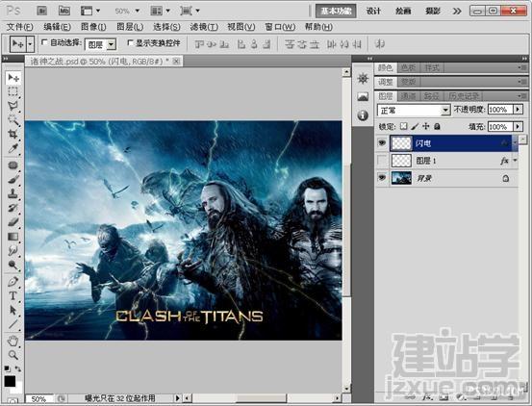Hide the 背景 layer eye icon
This screenshot has height=406, width=532.
point(382,178)
